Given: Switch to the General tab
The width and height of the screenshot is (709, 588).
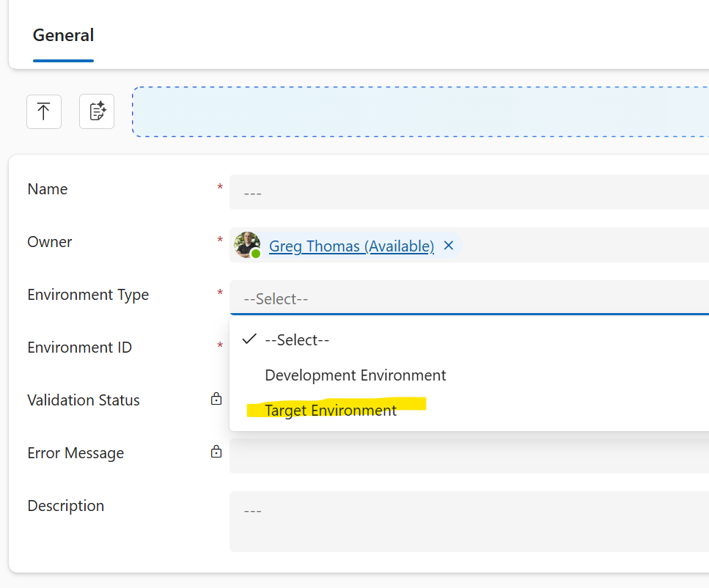Looking at the screenshot, I should click(63, 35).
